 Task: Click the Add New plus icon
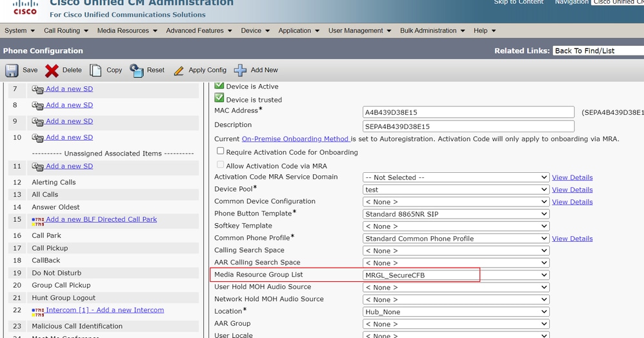tap(240, 70)
